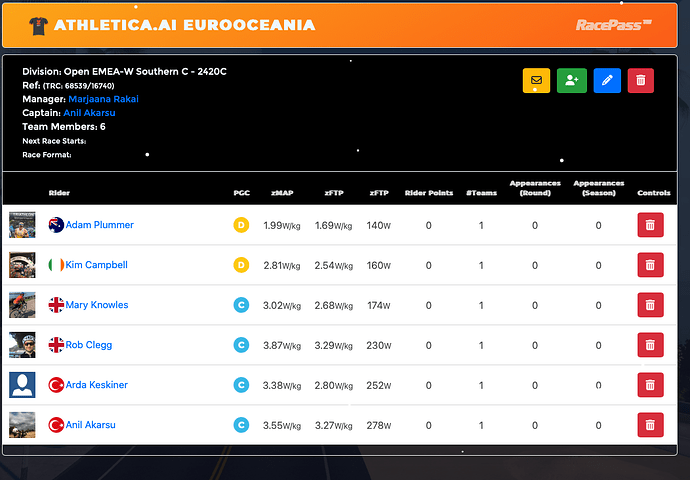Click Arda Keskiner's Turkish flag icon
This screenshot has height=480, width=690.
click(56, 385)
